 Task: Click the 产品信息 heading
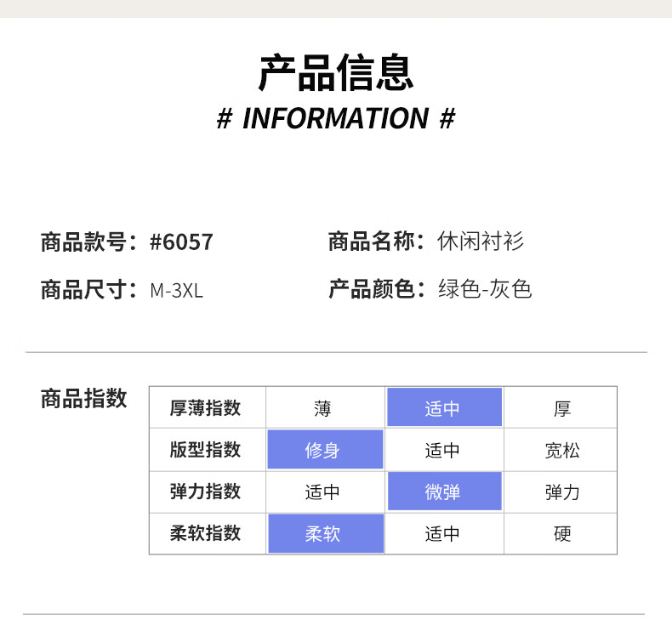pos(336,72)
